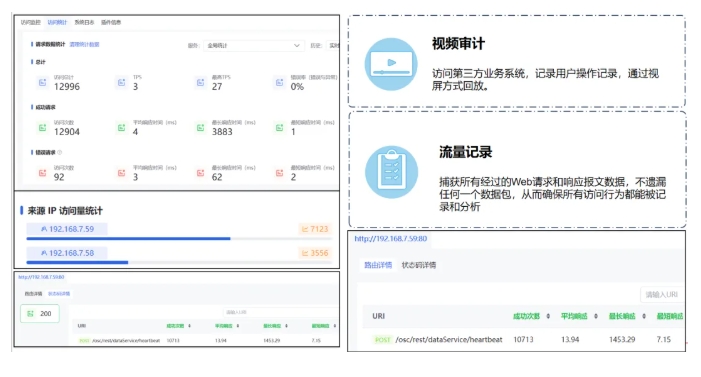Click the icon inside the 200 card
Viewport: 701px width, 377px height.
(30, 313)
